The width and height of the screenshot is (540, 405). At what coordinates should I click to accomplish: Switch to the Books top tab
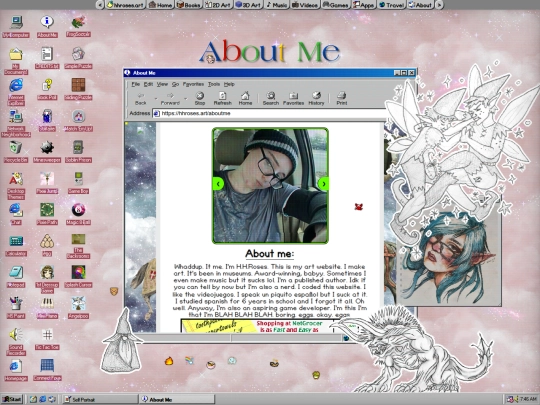(188, 5)
